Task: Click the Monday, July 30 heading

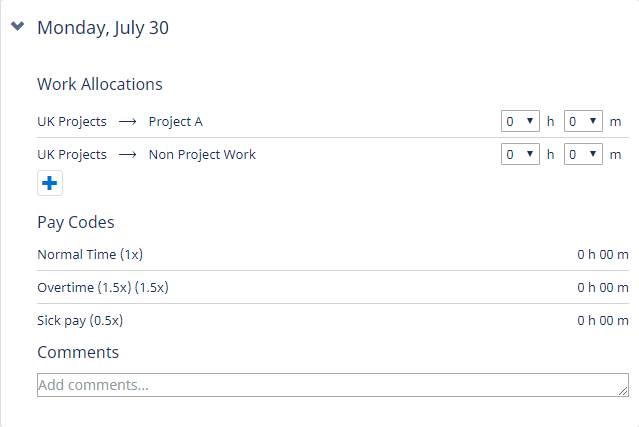Action: click(102, 28)
